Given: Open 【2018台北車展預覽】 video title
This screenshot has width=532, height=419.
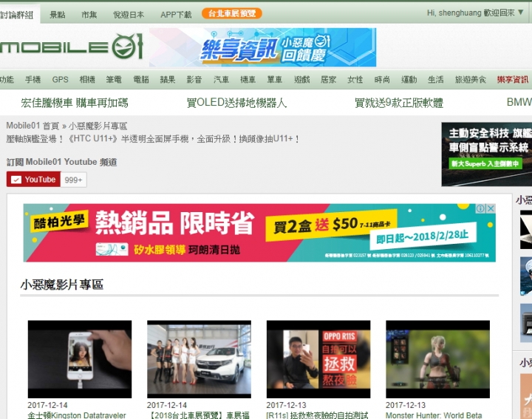Looking at the screenshot, I should tap(199, 415).
